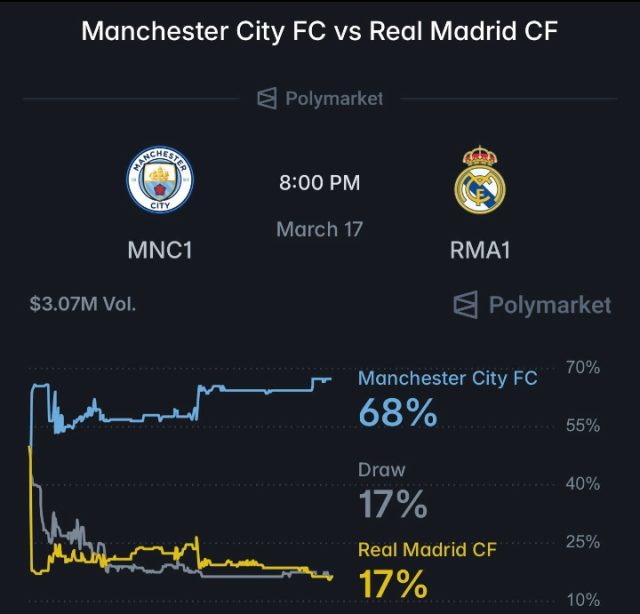This screenshot has height=614, width=640.
Task: Click the Polymarket logo icon beside the volume row
Action: (465, 305)
